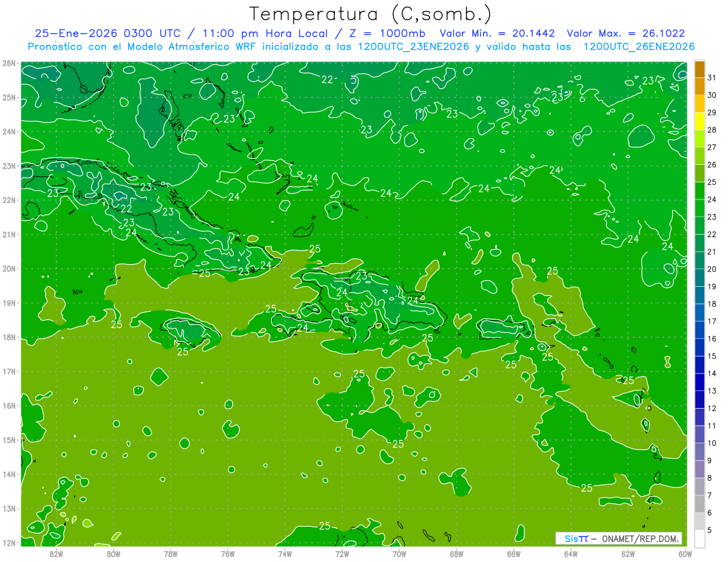Click the 11 label on the color scale
This screenshot has height=562, width=728.
tap(712, 425)
